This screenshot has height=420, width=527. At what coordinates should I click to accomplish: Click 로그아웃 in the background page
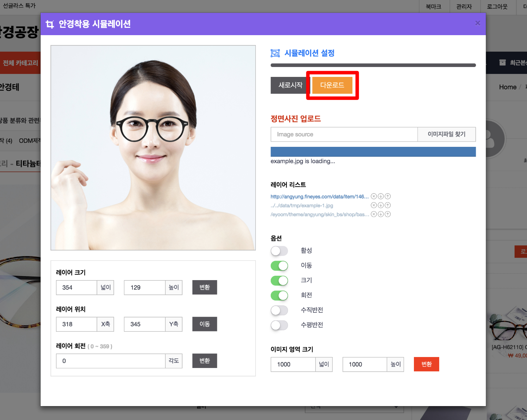[497, 7]
